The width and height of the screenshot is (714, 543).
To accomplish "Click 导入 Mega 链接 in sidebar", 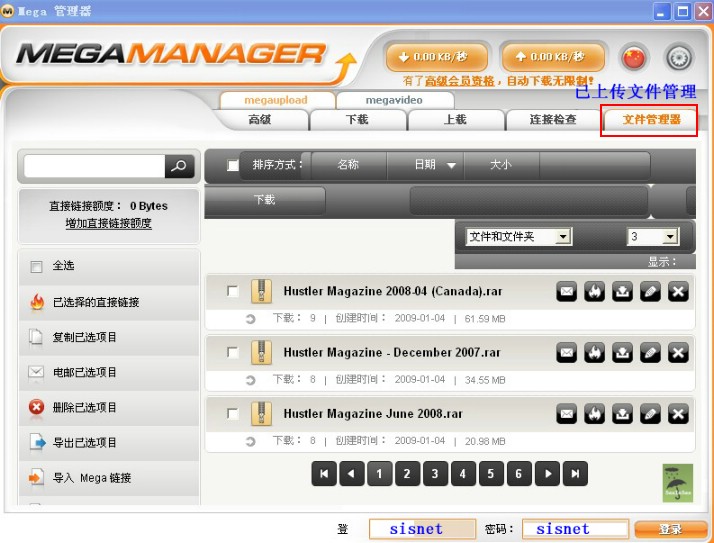I will (109, 478).
